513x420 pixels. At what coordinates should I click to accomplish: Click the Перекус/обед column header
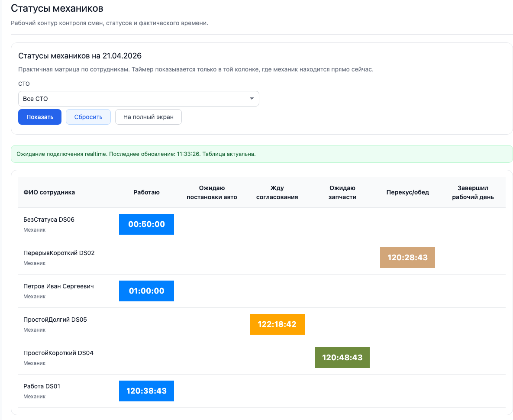[x=407, y=192]
